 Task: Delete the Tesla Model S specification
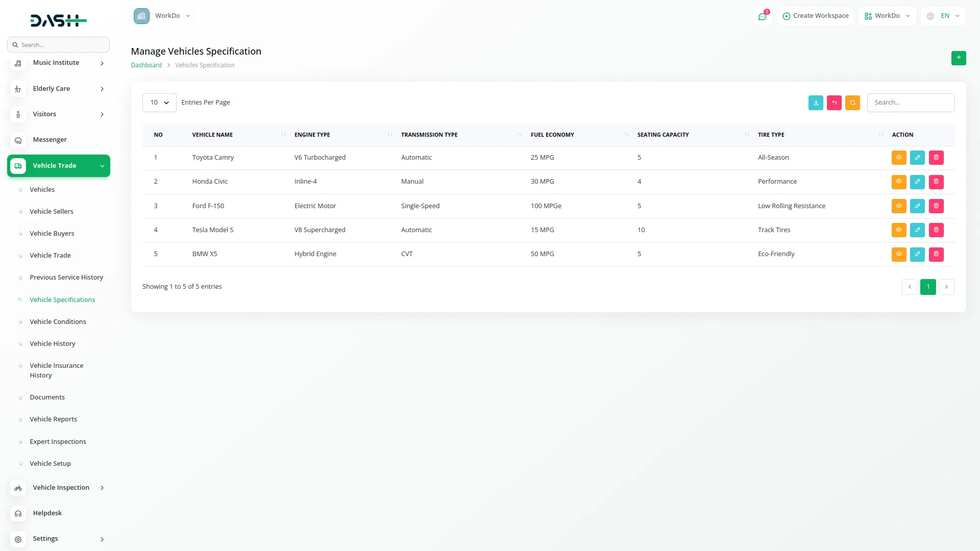(x=936, y=230)
